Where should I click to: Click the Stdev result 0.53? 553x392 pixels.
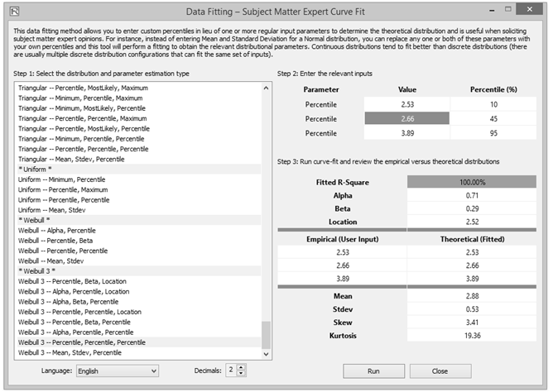pyautogui.click(x=472, y=309)
